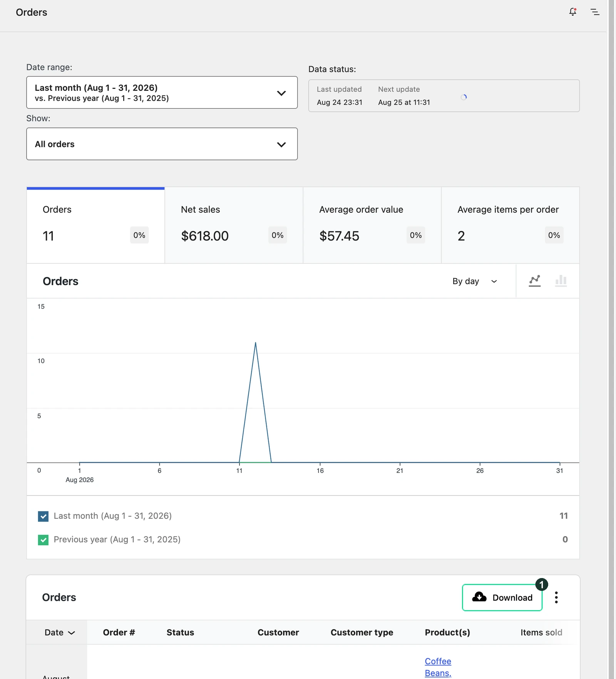Viewport: 616px width, 679px height.
Task: Open the Coffee Beans product link
Action: click(x=438, y=667)
